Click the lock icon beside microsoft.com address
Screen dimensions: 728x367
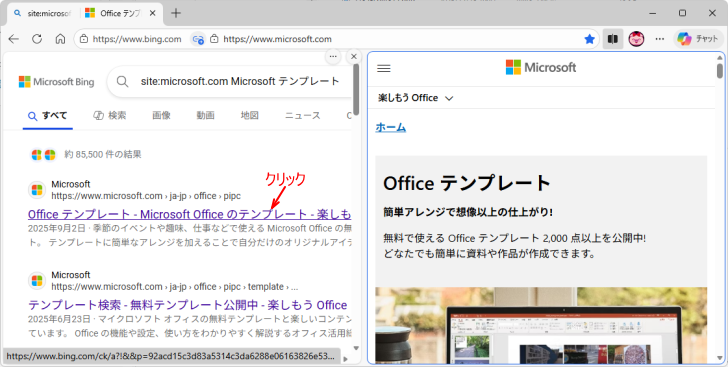point(214,39)
